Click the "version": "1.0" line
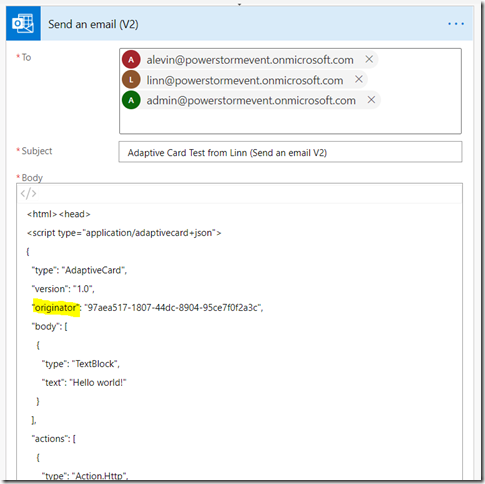 coord(63,289)
